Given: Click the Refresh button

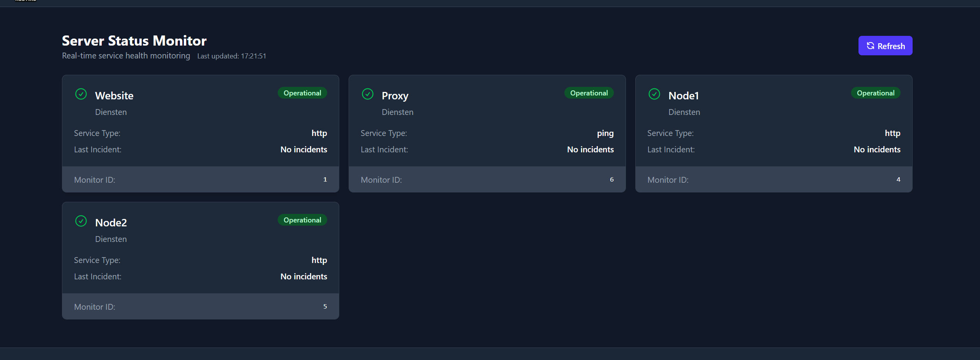Looking at the screenshot, I should click(x=885, y=46).
